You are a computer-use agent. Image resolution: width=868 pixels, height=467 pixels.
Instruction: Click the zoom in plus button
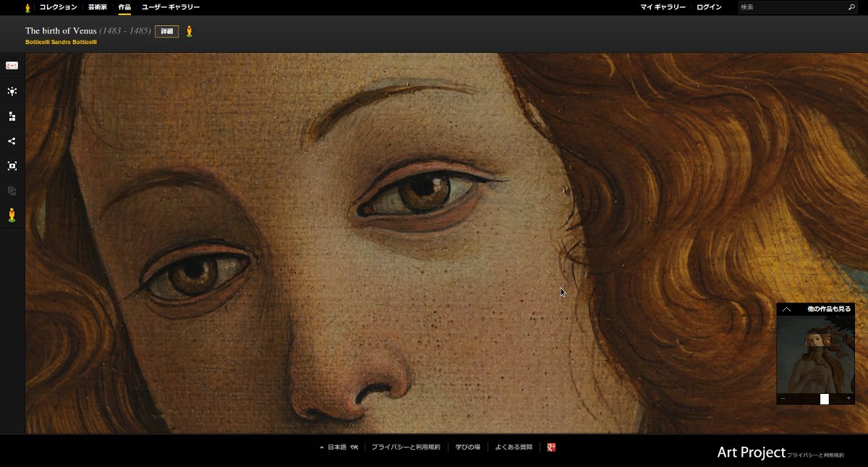click(x=848, y=399)
